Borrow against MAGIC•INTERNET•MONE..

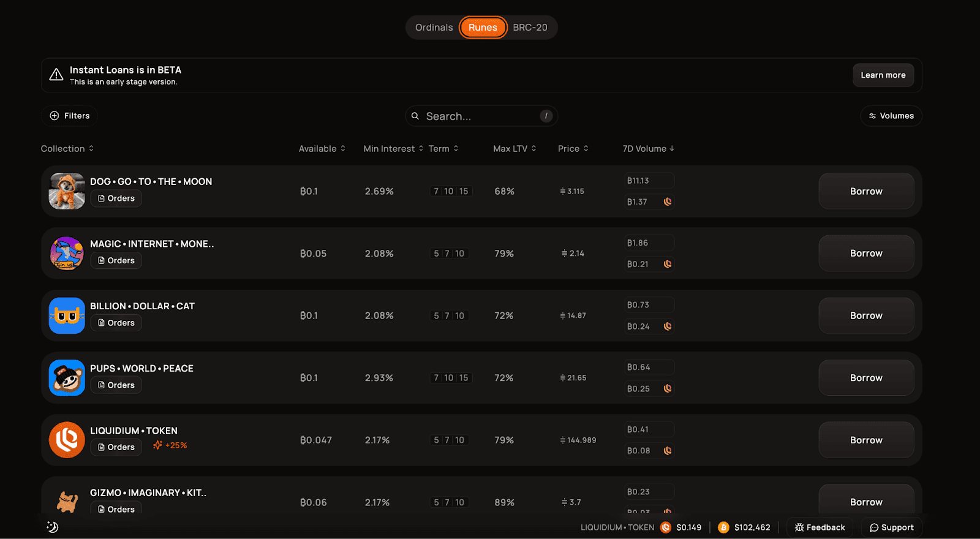click(x=866, y=253)
